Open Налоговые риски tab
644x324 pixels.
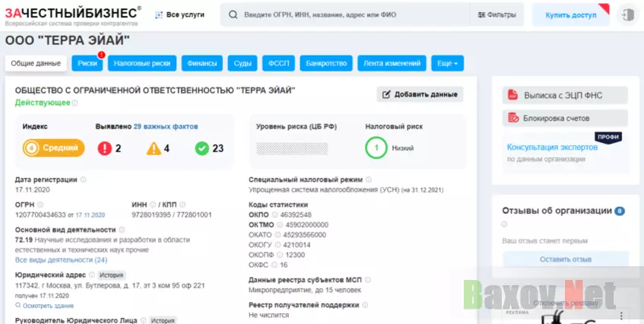[x=142, y=63]
